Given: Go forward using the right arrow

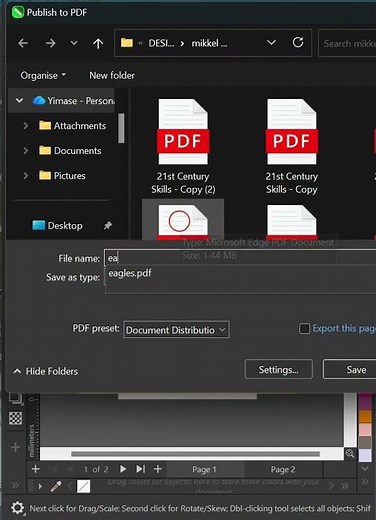Looking at the screenshot, I should [50, 43].
